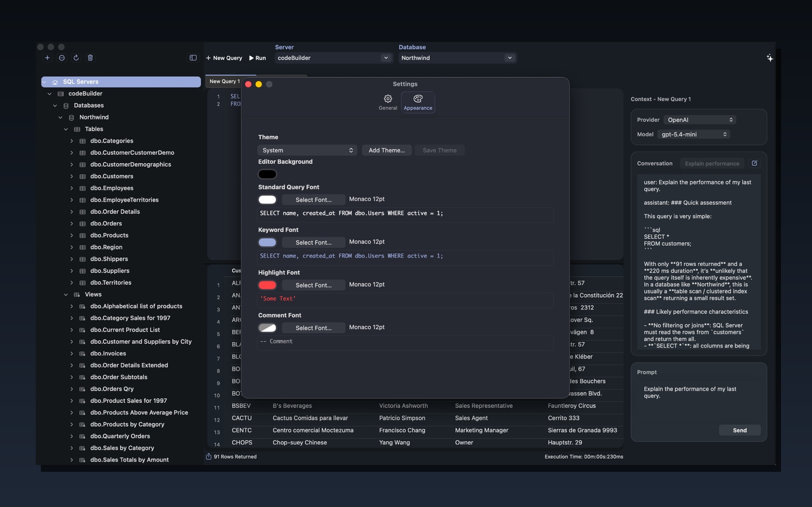
Task: Select the New Query 1 tab
Action: (x=224, y=81)
